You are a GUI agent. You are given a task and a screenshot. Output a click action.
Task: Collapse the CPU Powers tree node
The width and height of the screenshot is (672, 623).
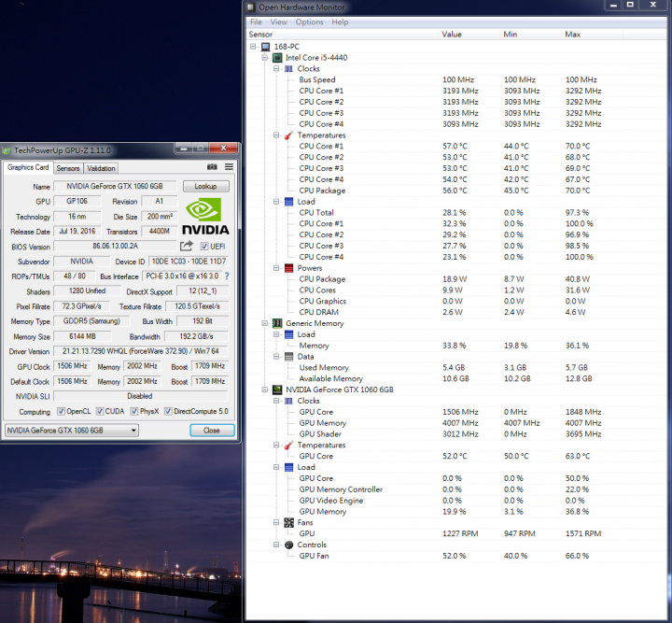coord(277,268)
